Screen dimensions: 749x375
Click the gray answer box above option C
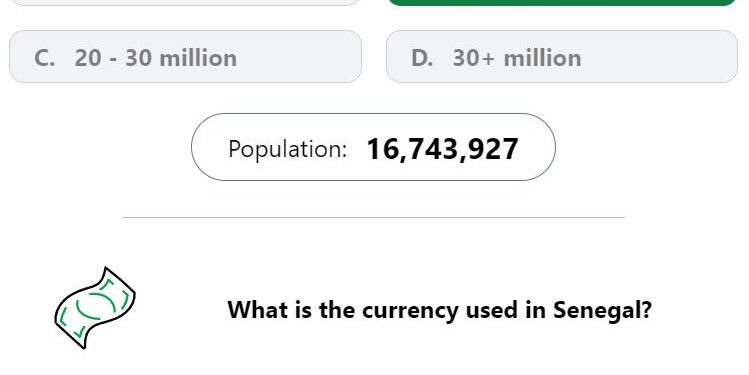coord(185,2)
